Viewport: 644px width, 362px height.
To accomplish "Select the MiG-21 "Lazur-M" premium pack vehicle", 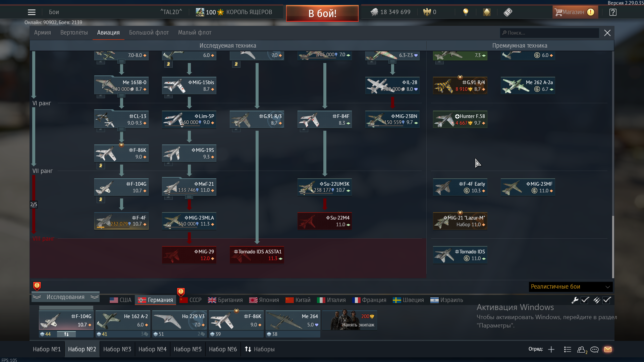I will 460,221.
